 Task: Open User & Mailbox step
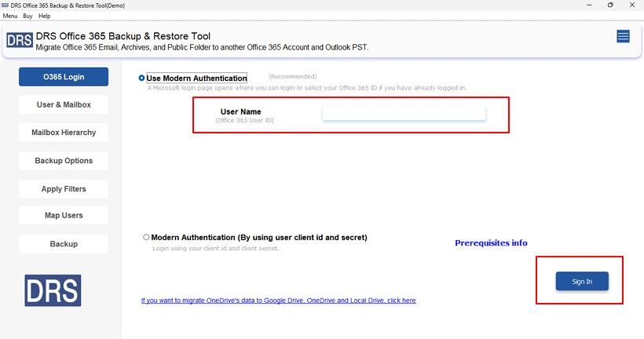[64, 104]
